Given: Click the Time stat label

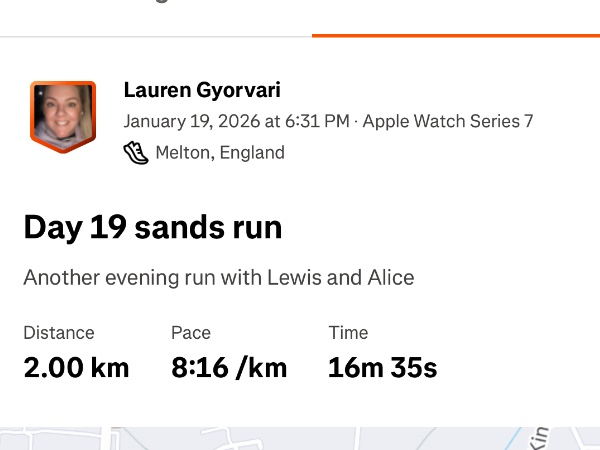Looking at the screenshot, I should [348, 333].
